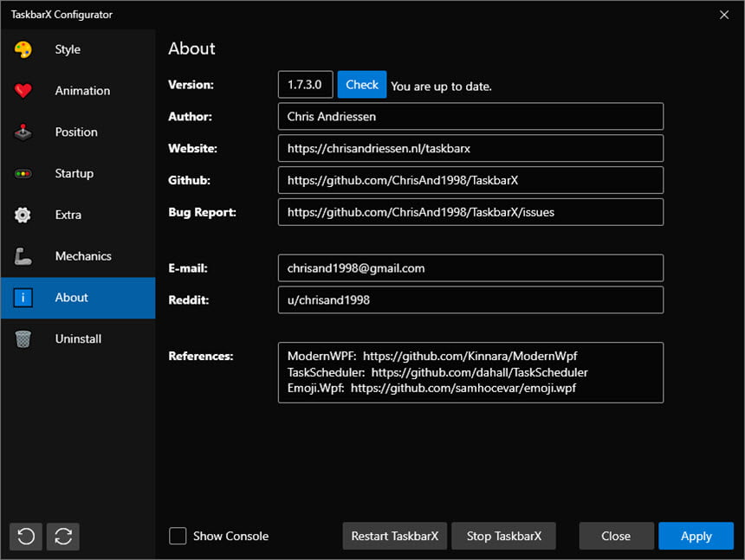The width and height of the screenshot is (745, 560).
Task: Click the ModernWPF reference line
Action: tap(432, 356)
